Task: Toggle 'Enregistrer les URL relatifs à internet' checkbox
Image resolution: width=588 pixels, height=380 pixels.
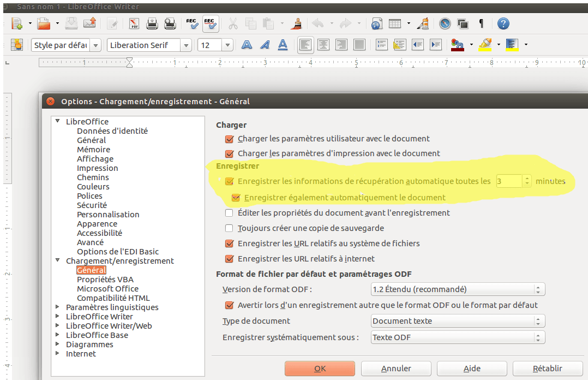Action: pos(229,259)
